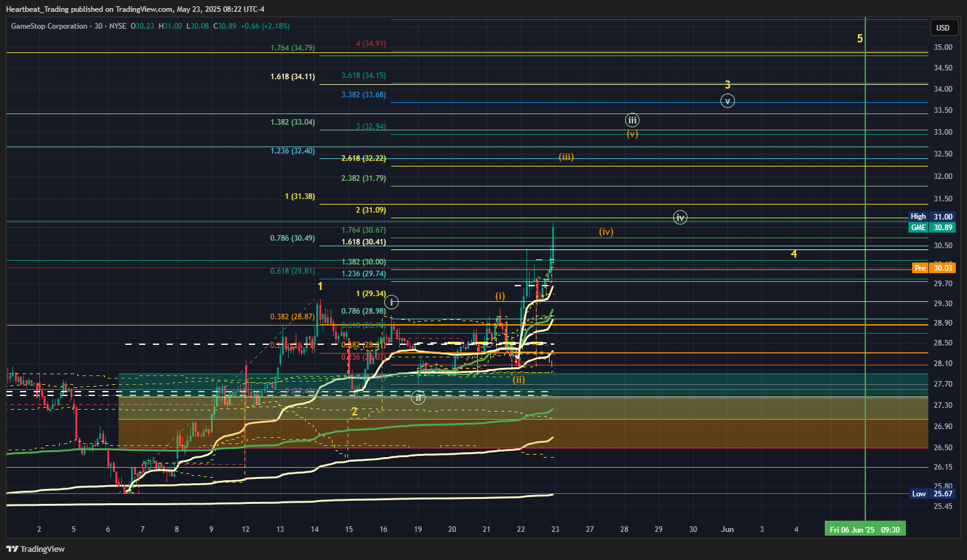Click the orange (ii) wave label
The height and width of the screenshot is (560, 967).
pos(518,379)
